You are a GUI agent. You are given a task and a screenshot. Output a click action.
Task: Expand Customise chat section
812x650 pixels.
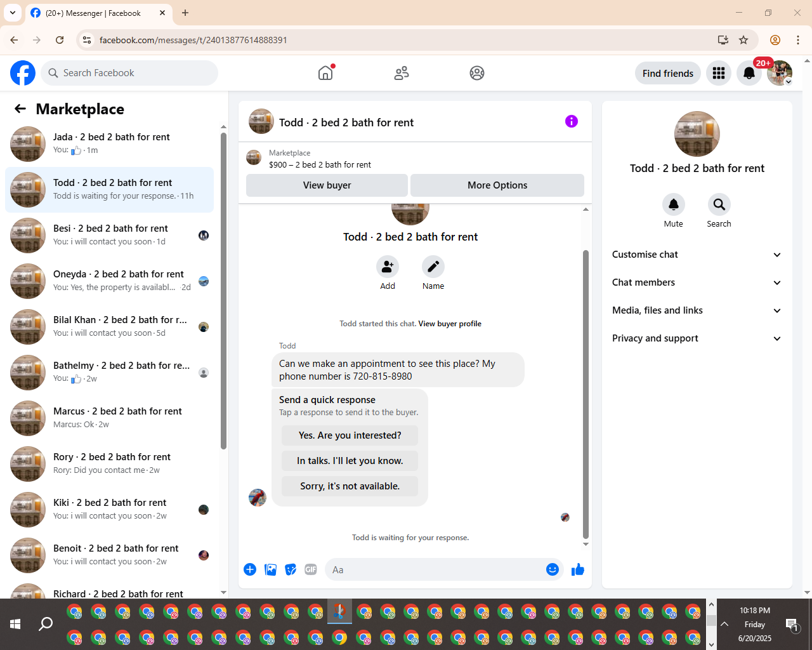697,255
